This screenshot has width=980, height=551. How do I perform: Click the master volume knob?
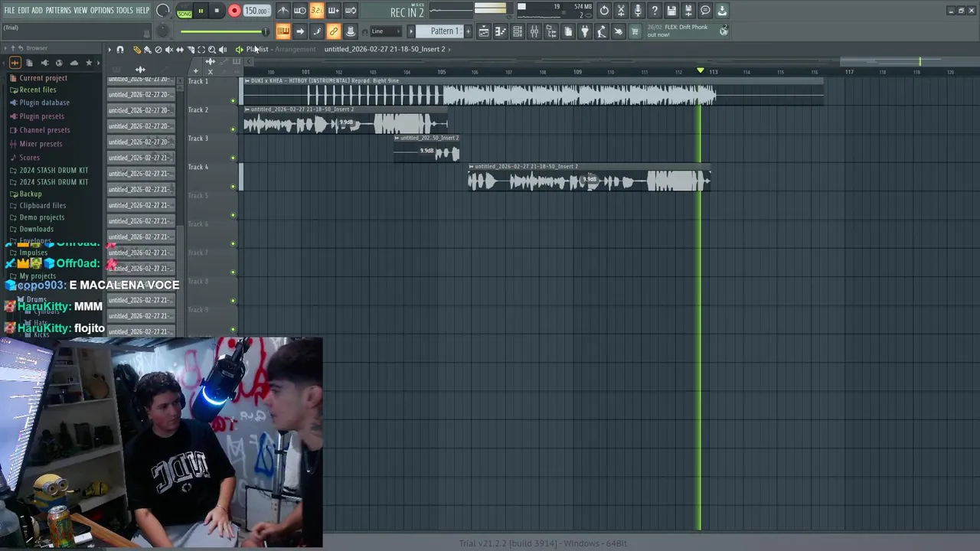click(x=162, y=11)
